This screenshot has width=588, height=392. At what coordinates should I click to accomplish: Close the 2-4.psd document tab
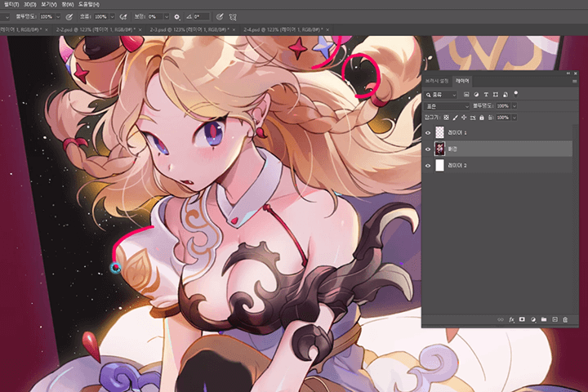(x=327, y=29)
